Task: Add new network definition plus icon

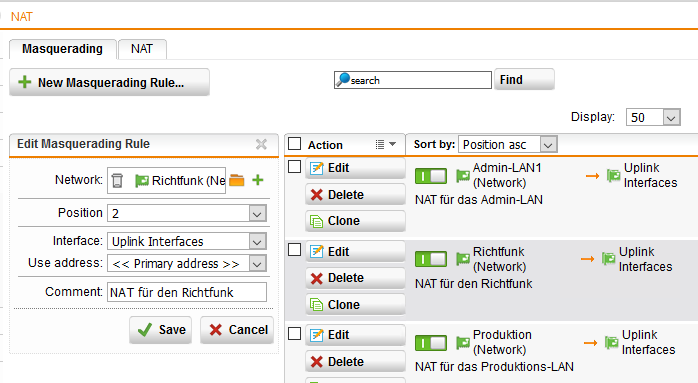Action: [258, 180]
